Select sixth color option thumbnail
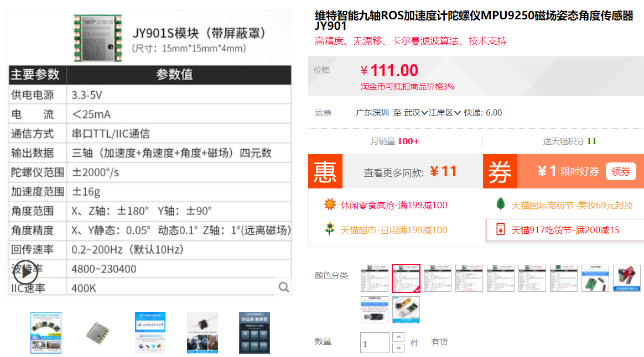 532,278
